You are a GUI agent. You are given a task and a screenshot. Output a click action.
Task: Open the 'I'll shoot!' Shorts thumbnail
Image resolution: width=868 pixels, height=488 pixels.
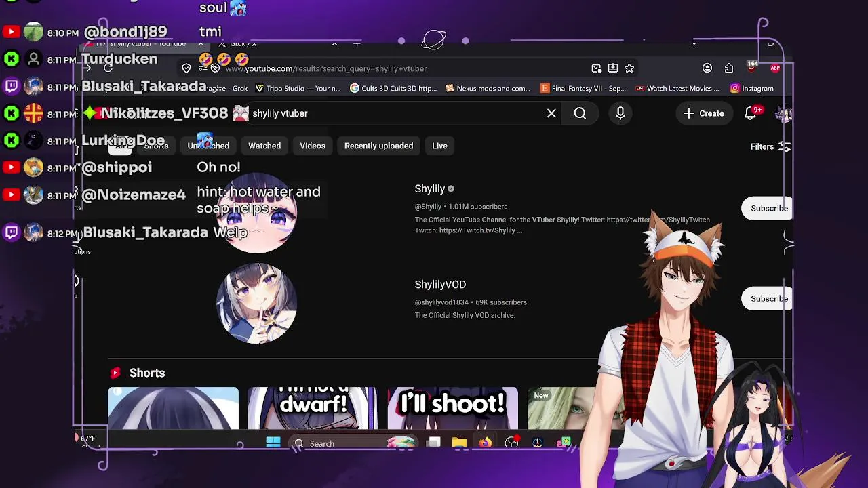[453, 408]
